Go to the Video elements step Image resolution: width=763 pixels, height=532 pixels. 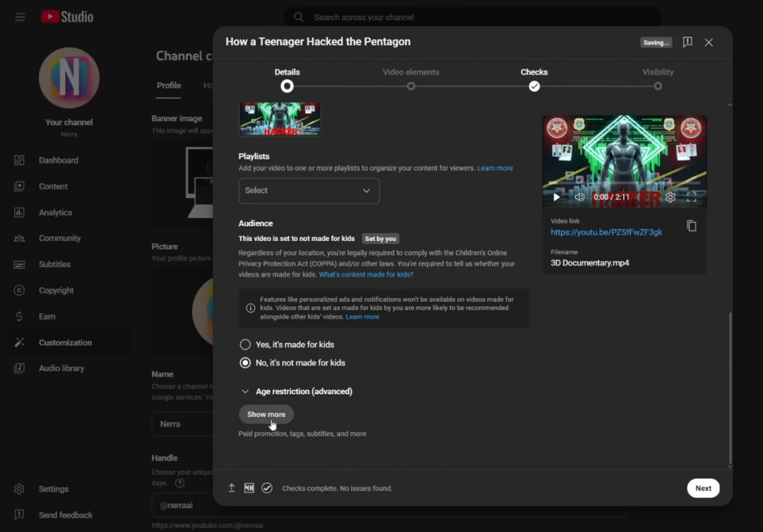[410, 79]
